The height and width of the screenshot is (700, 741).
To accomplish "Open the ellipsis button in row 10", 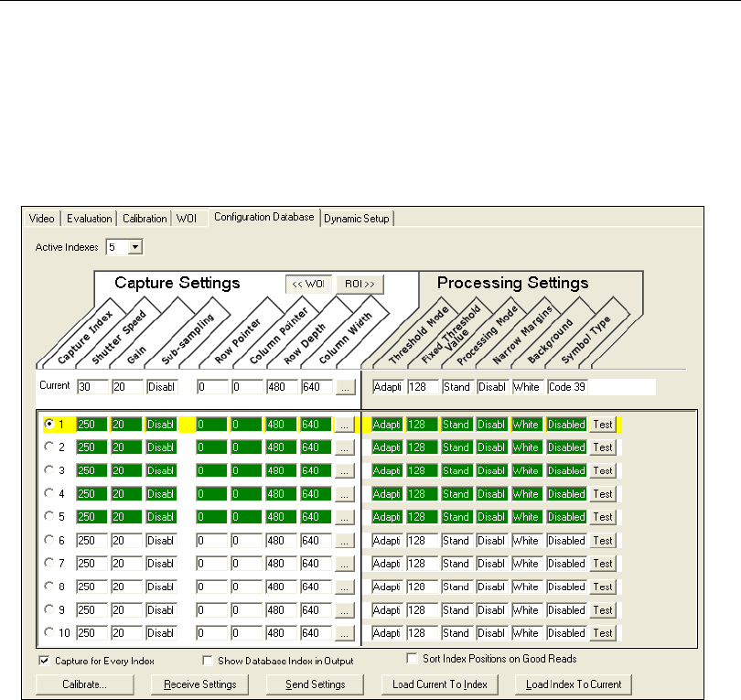I will click(x=345, y=633).
